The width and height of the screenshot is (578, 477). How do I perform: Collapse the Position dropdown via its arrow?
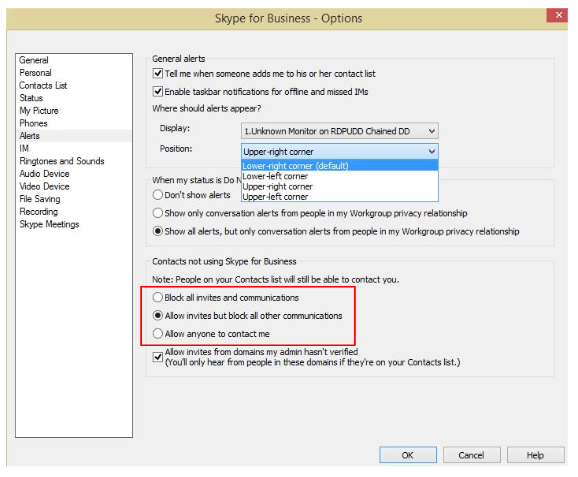(432, 152)
